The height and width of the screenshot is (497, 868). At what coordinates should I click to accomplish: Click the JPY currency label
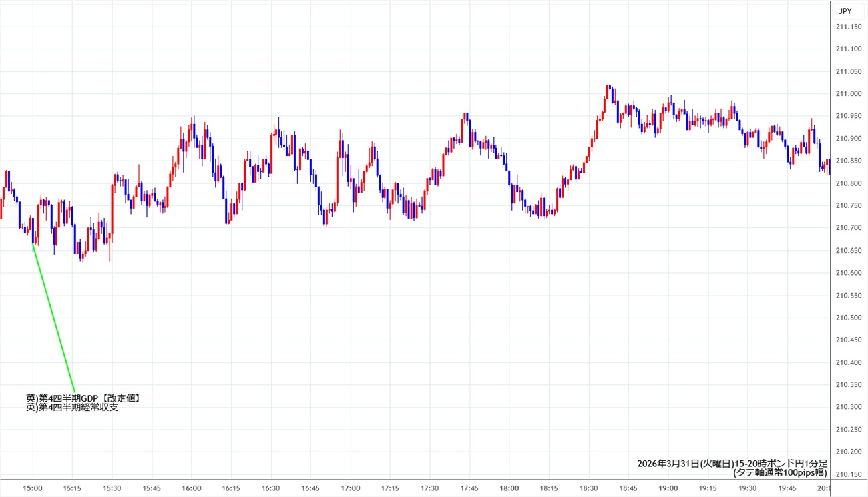coord(845,11)
